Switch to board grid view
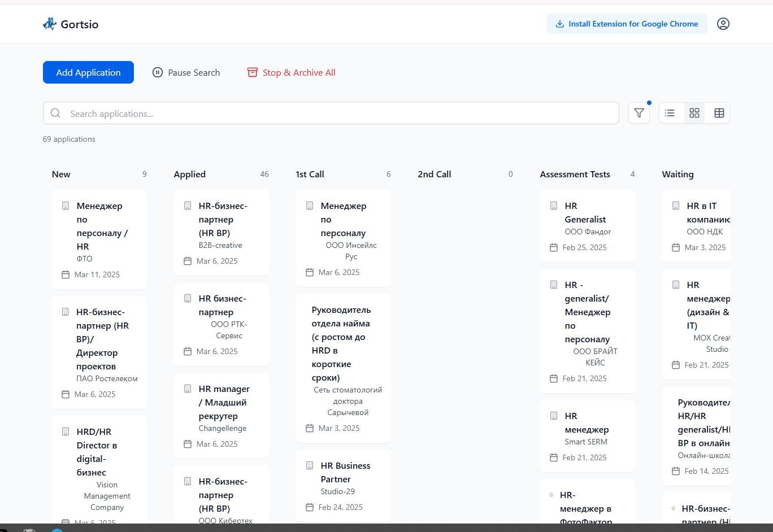The height and width of the screenshot is (532, 773). click(694, 113)
